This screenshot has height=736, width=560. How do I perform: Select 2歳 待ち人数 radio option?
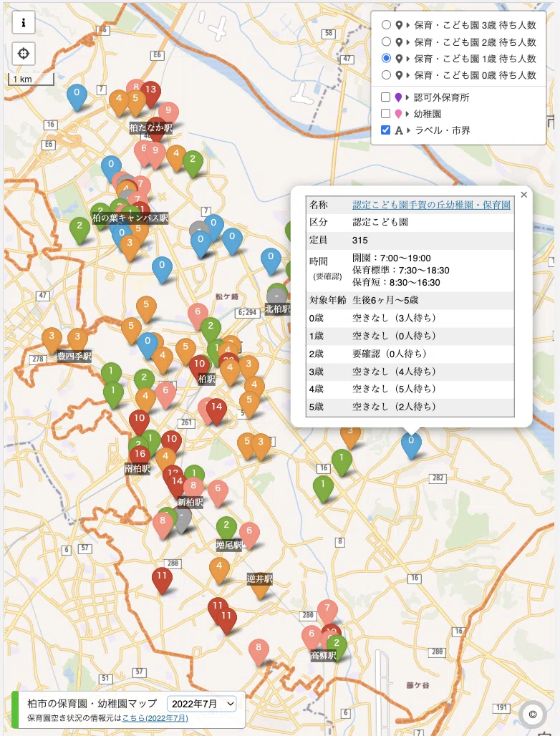pos(386,42)
